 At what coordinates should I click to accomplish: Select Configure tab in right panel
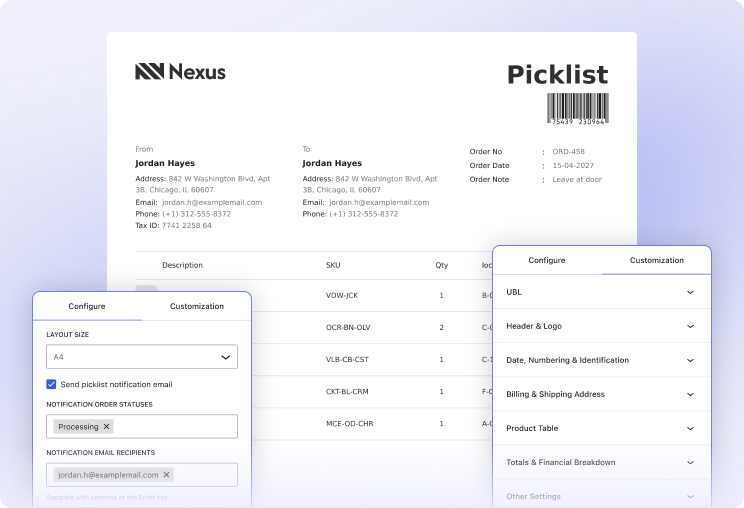pos(547,260)
